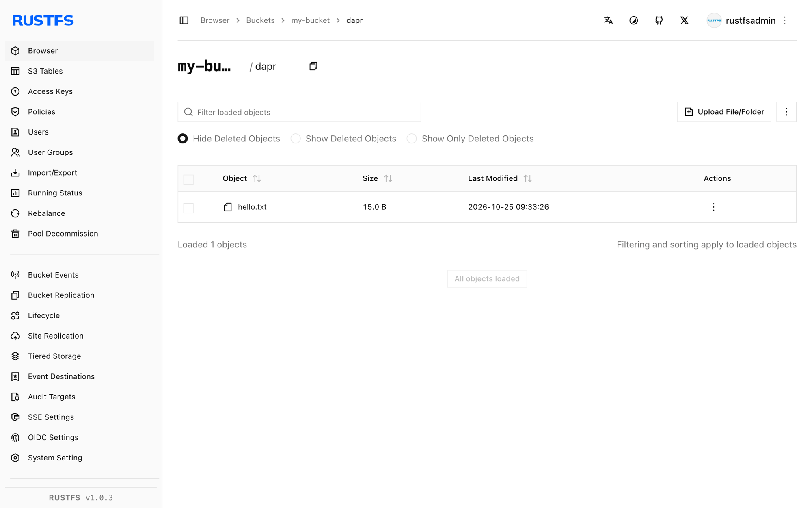Click the my-bucket breadcrumb link
This screenshot has width=812, height=508.
tap(310, 20)
